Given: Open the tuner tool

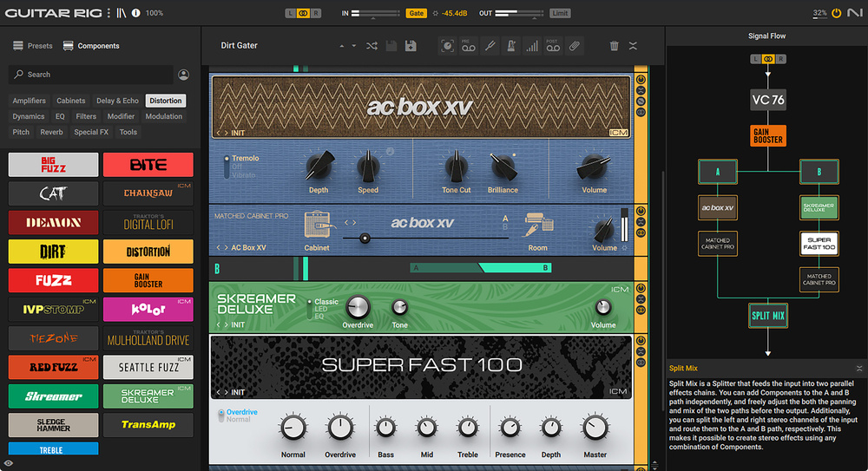Looking at the screenshot, I should tap(490, 46).
